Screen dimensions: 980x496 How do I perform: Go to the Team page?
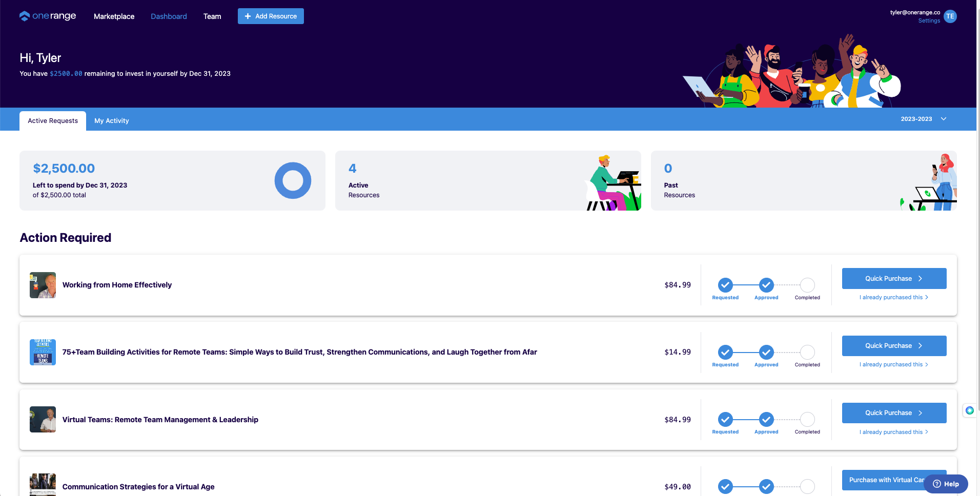point(212,16)
